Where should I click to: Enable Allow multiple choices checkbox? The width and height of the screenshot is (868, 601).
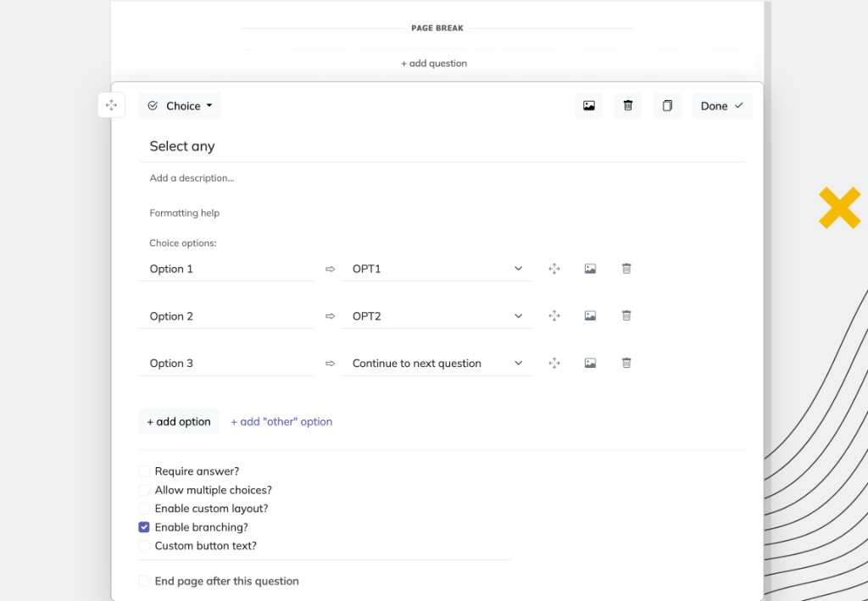(x=144, y=490)
